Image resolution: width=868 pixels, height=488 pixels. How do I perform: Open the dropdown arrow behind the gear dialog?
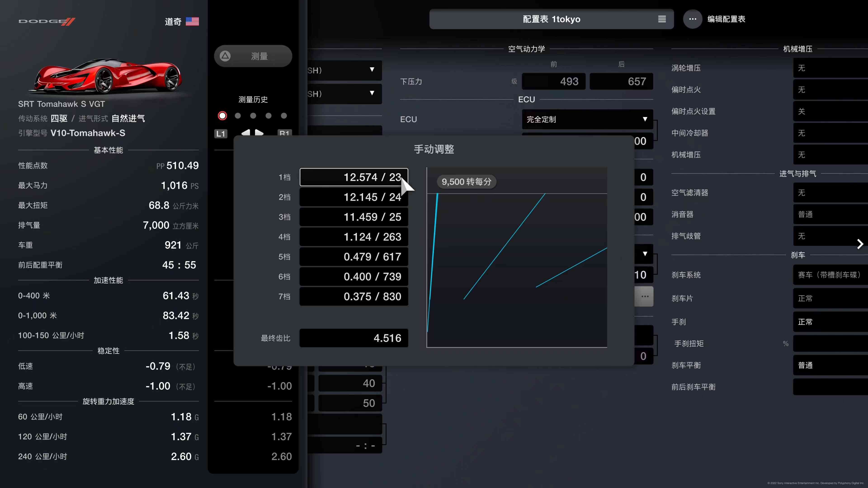pyautogui.click(x=645, y=253)
